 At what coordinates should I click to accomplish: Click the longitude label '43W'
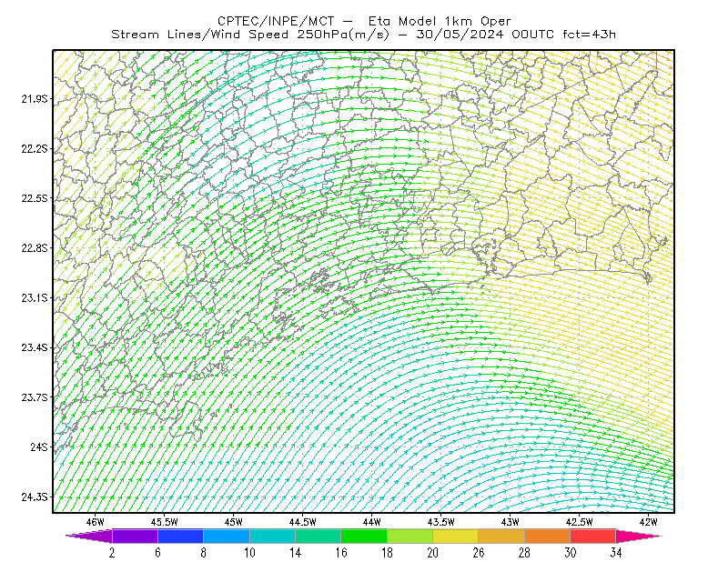point(511,522)
